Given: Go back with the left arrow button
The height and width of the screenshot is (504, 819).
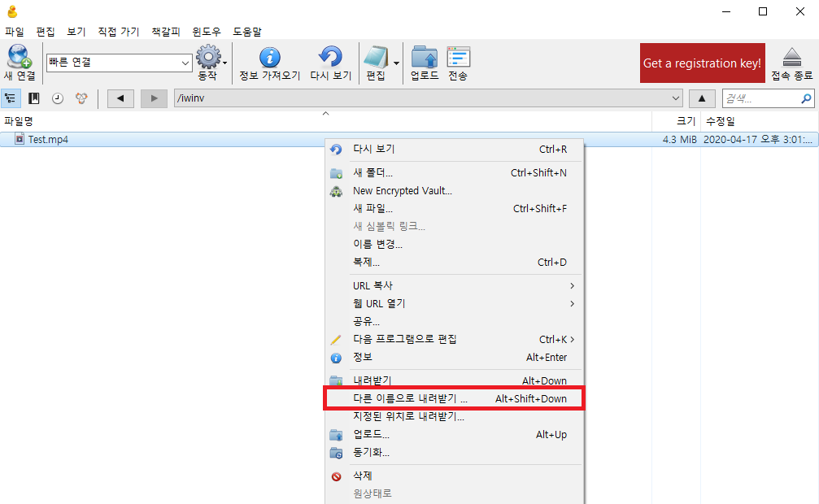Looking at the screenshot, I should (x=120, y=98).
